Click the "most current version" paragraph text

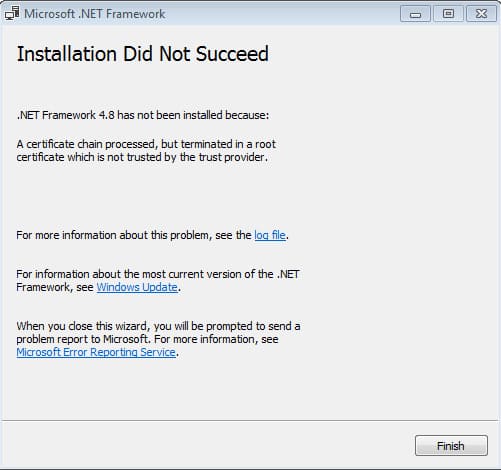[158, 281]
